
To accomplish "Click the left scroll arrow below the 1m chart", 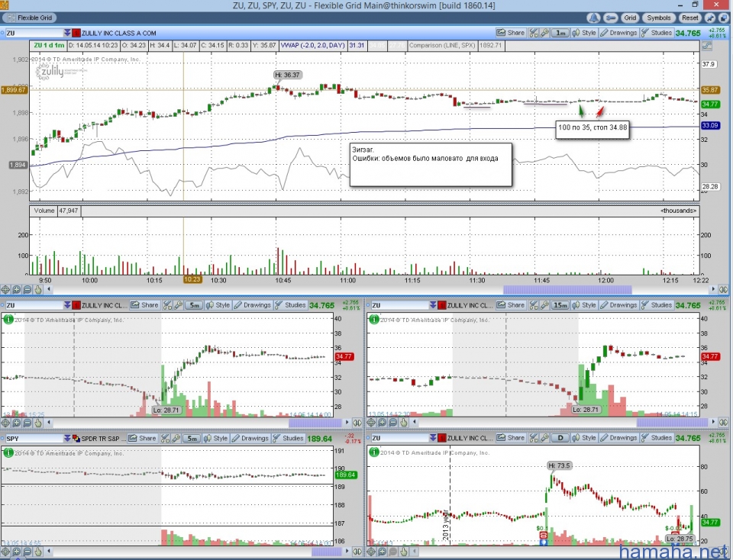I will click(49, 290).
